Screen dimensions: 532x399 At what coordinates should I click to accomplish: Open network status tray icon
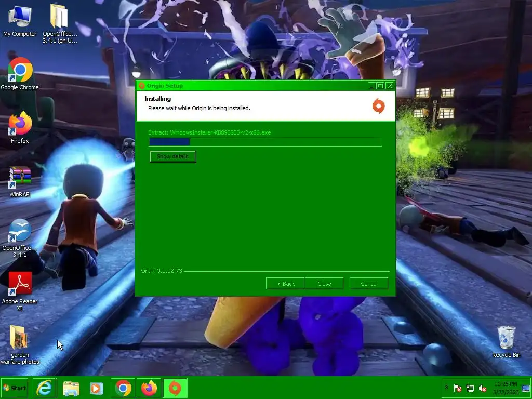[470, 388]
